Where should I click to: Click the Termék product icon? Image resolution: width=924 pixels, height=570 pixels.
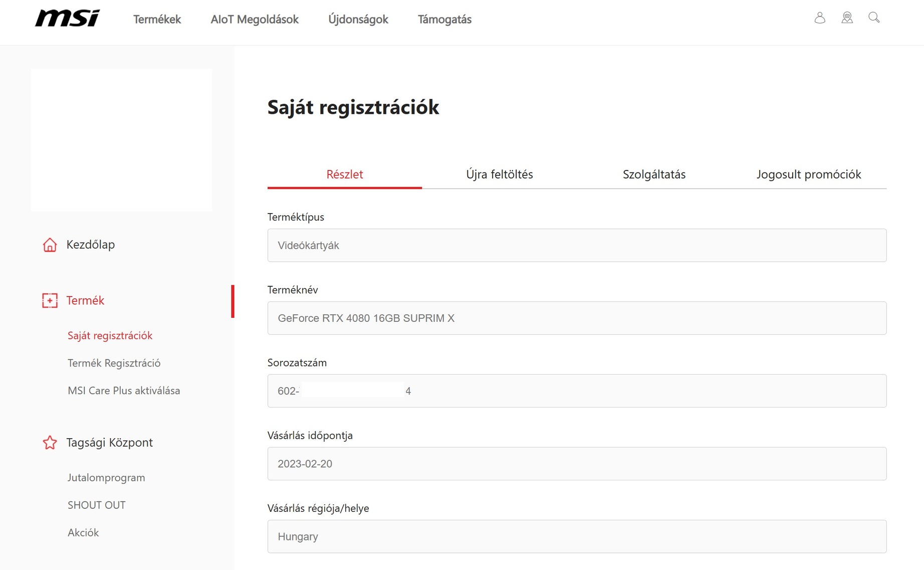[50, 300]
